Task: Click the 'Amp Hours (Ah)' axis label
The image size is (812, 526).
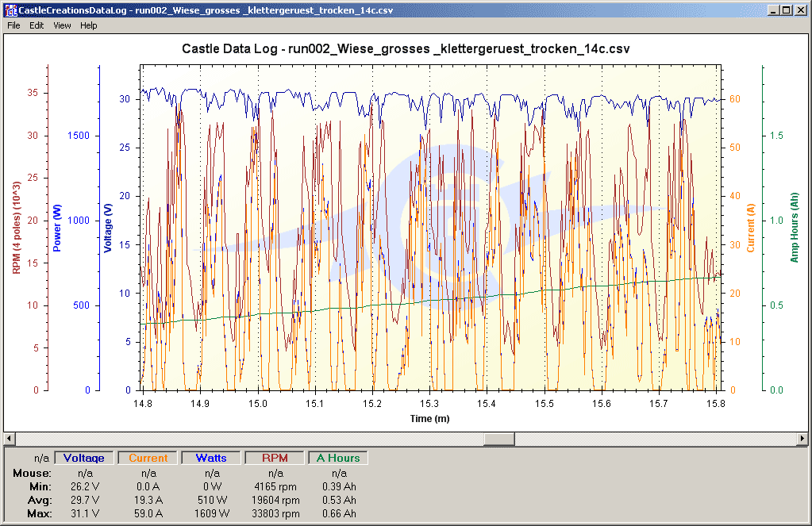Action: (x=795, y=228)
